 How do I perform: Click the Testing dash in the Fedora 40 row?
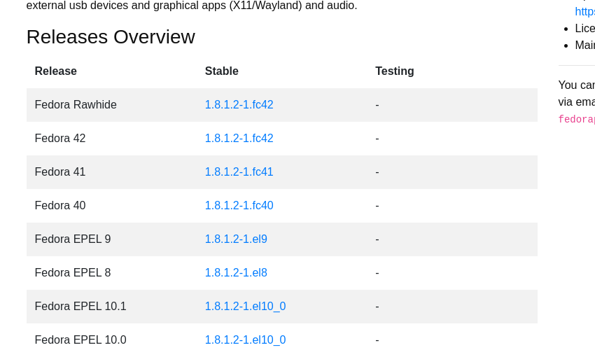pos(377,206)
